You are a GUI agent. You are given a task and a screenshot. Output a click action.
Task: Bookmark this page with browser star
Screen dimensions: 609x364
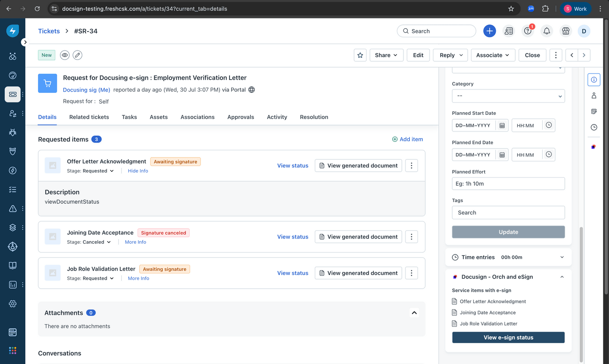click(x=511, y=9)
